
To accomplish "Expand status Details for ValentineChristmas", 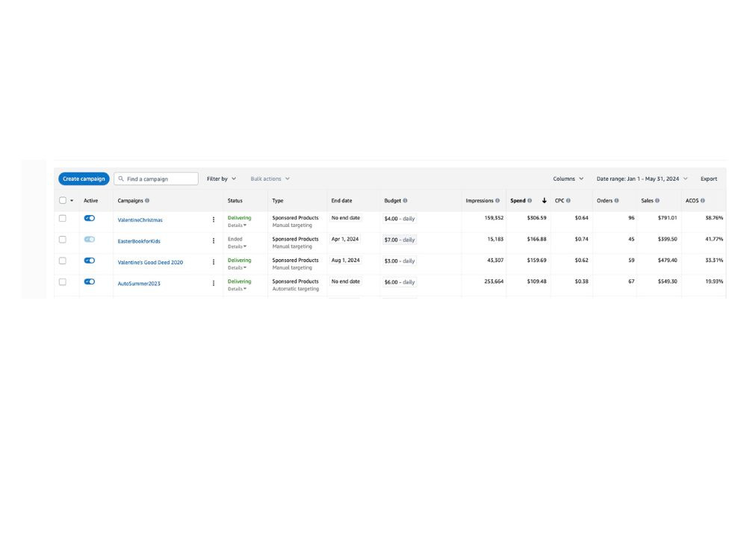I will (237, 225).
